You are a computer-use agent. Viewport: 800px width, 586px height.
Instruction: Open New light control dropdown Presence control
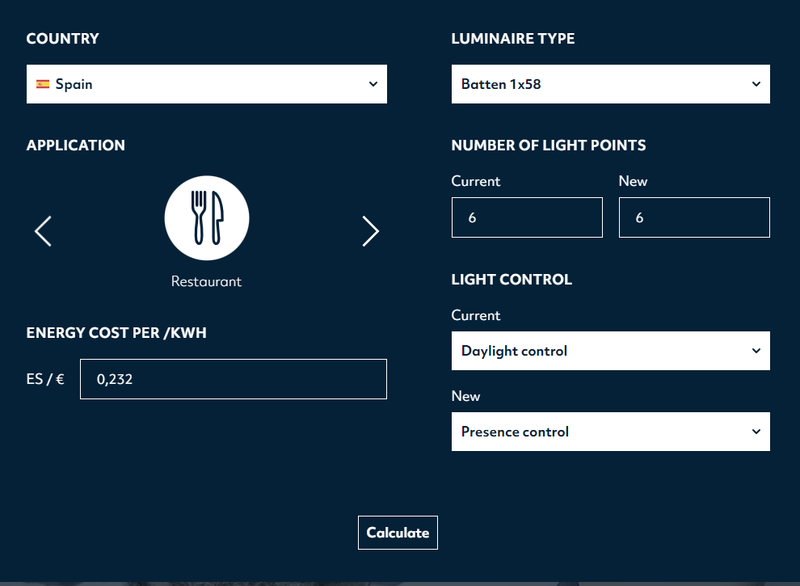coord(611,431)
